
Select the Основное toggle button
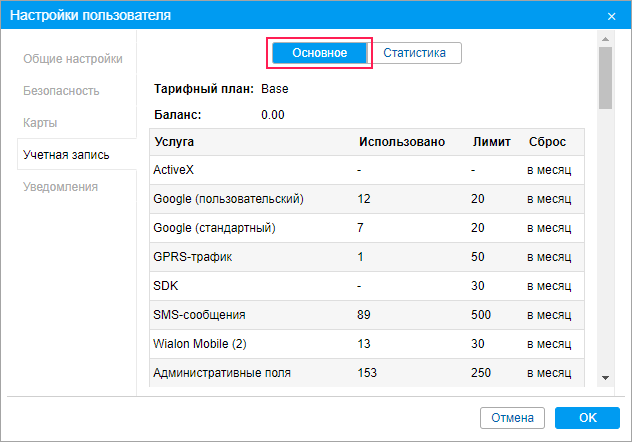[320, 53]
